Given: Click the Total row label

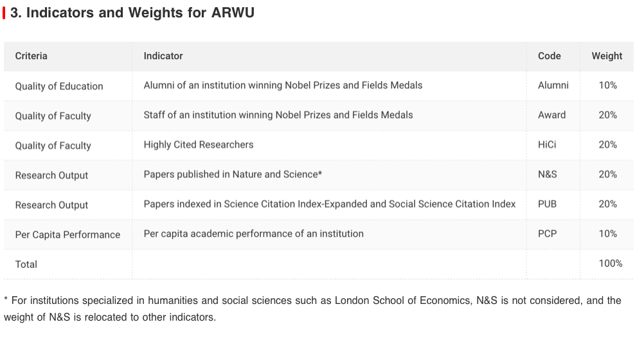Looking at the screenshot, I should click(x=26, y=264).
